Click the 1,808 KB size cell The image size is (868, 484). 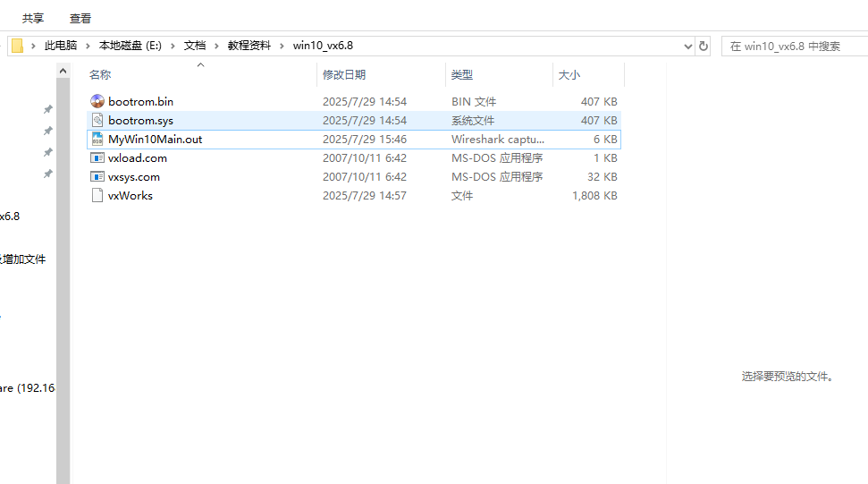click(x=594, y=196)
